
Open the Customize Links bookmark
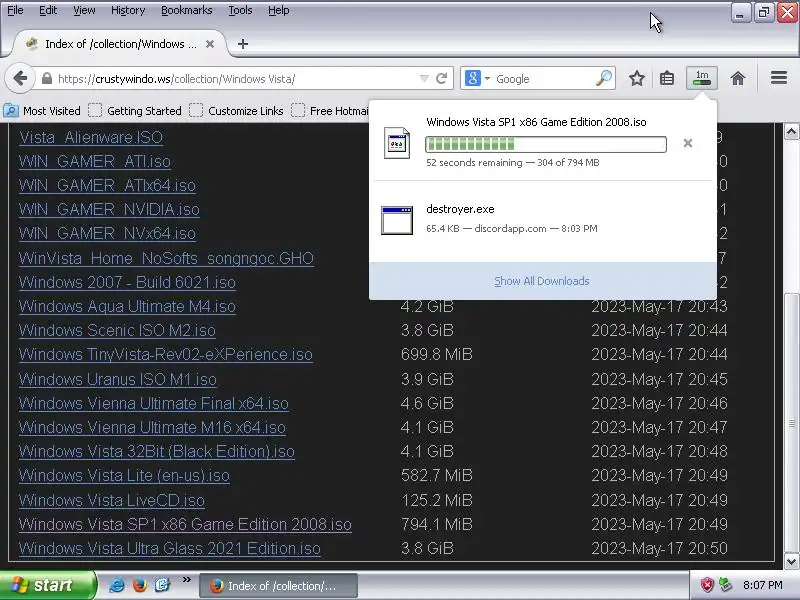[x=236, y=111]
